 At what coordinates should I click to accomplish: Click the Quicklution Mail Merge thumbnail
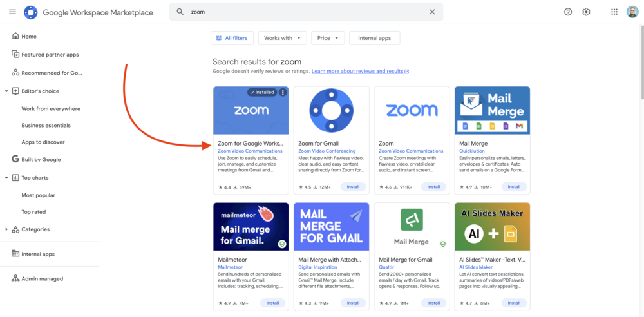493,110
